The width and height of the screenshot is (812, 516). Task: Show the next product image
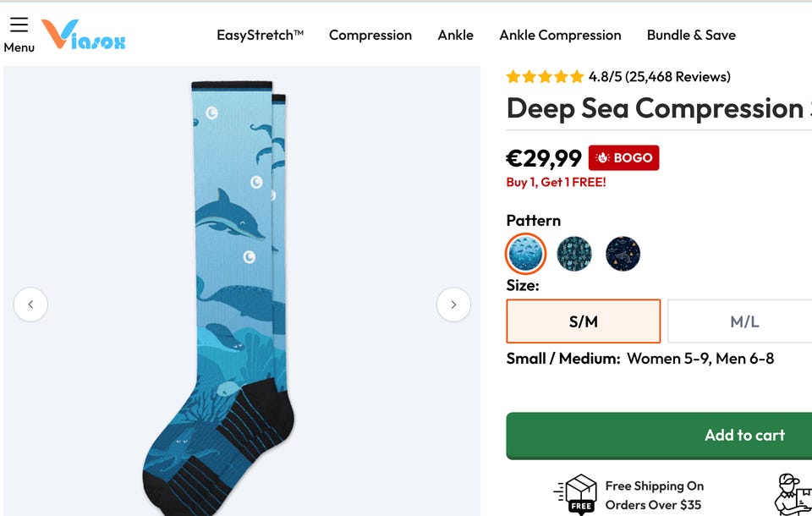coord(453,305)
